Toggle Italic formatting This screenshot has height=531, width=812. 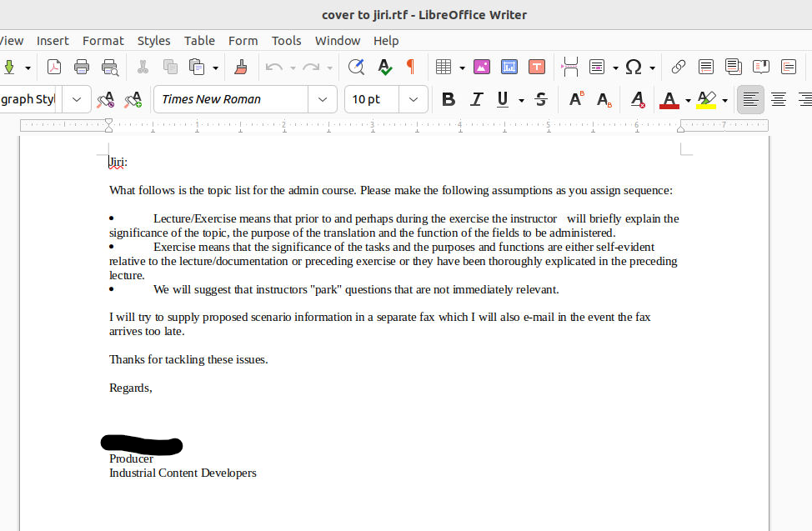point(476,99)
